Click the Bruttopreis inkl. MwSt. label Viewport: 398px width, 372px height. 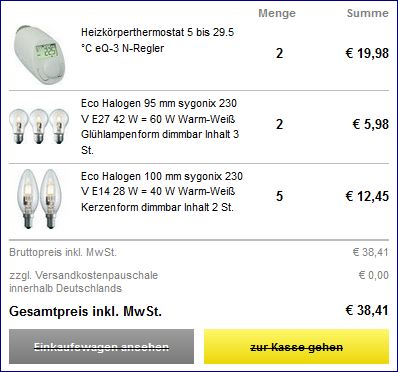(x=63, y=252)
